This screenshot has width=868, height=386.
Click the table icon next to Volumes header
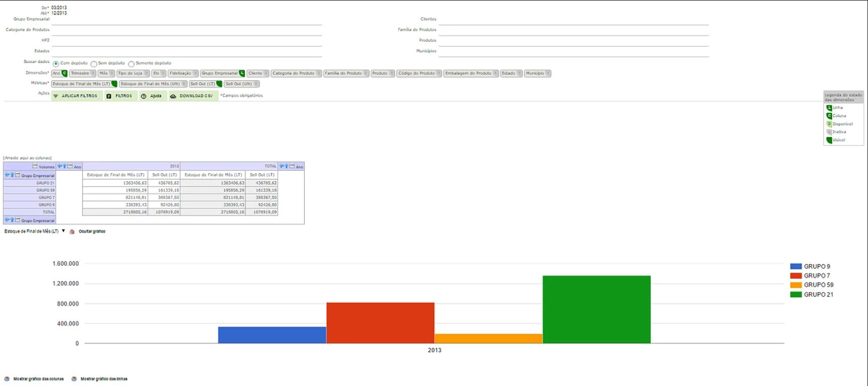[x=35, y=166]
